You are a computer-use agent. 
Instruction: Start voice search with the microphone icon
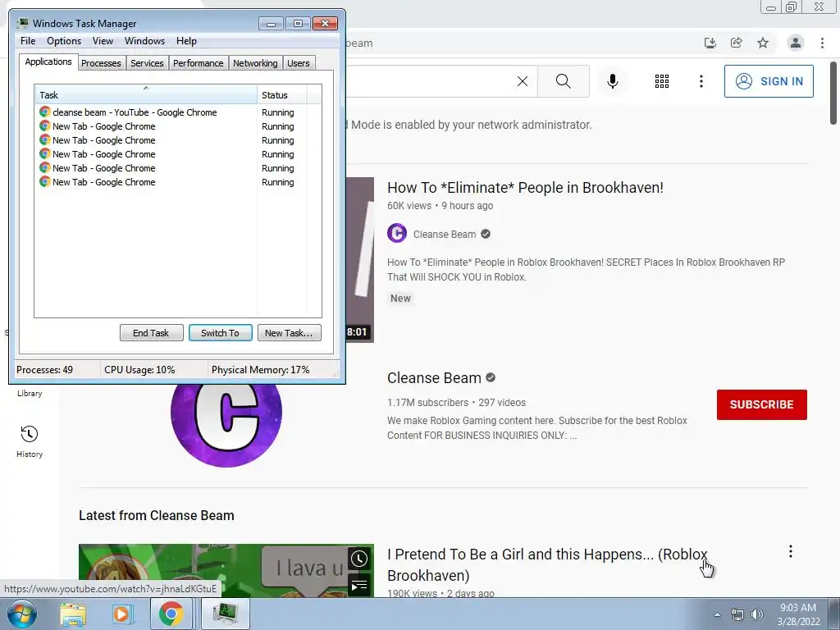click(x=612, y=81)
